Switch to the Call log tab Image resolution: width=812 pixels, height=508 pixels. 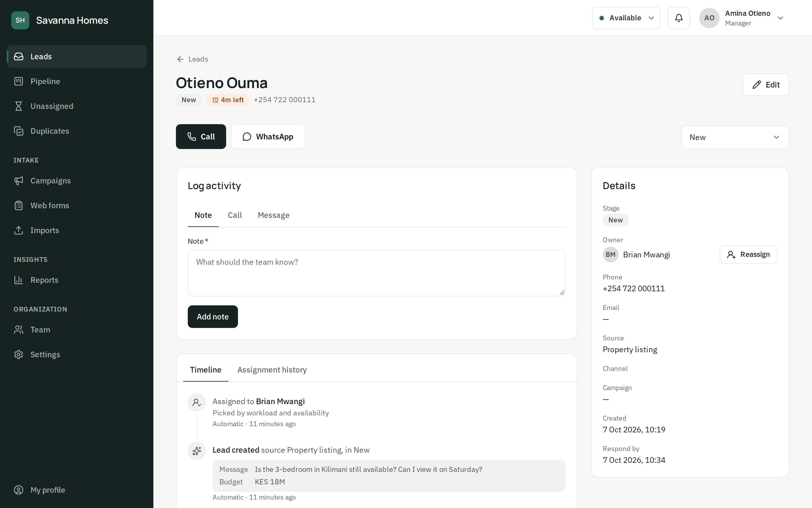click(x=235, y=215)
